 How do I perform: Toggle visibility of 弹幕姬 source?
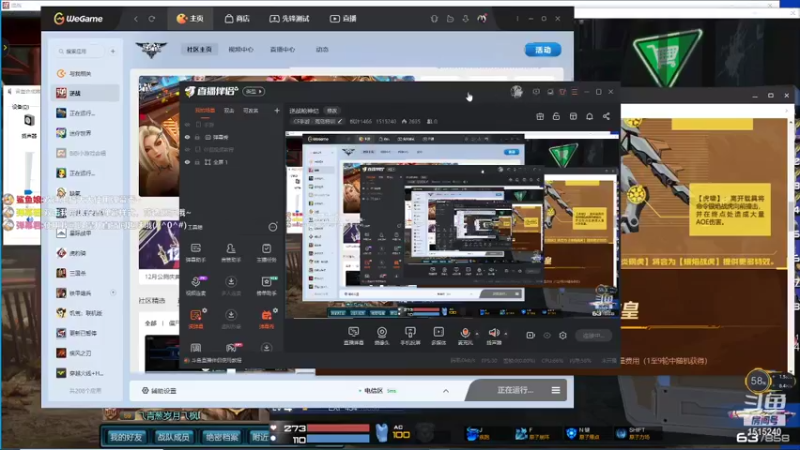(x=187, y=137)
